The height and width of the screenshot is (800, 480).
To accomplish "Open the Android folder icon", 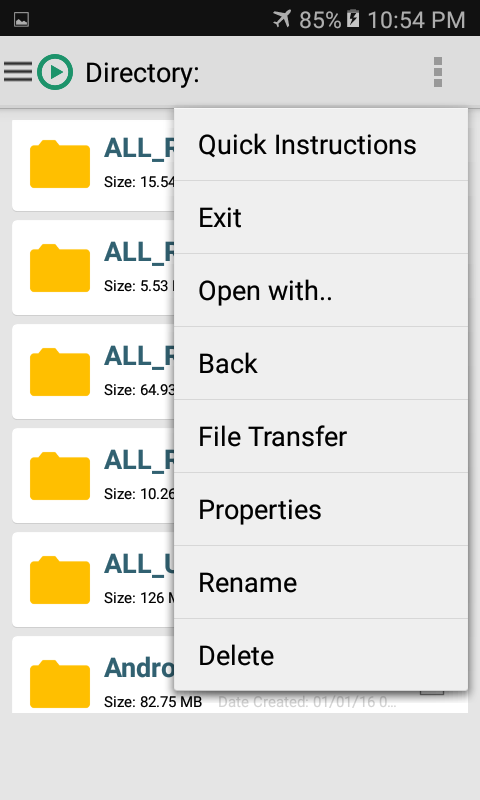I will [60, 685].
